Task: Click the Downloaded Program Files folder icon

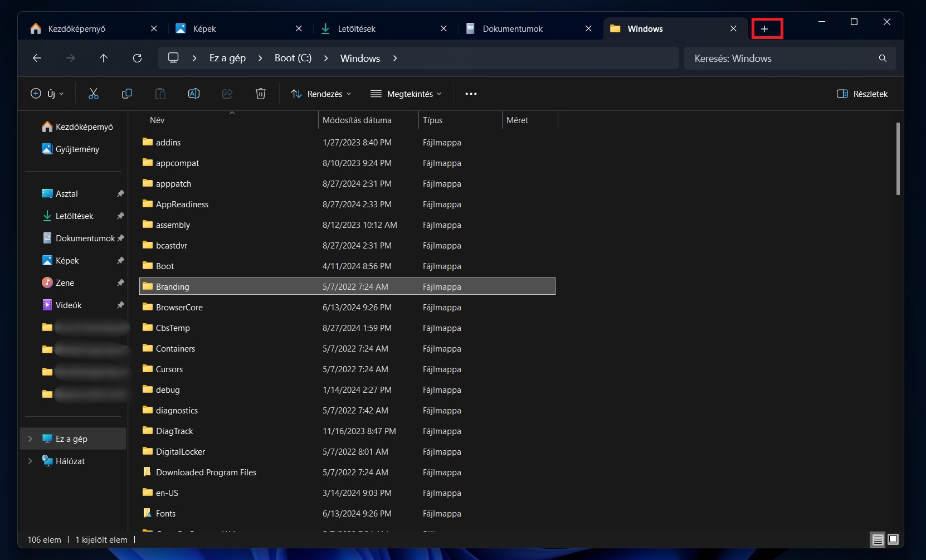Action: (147, 472)
